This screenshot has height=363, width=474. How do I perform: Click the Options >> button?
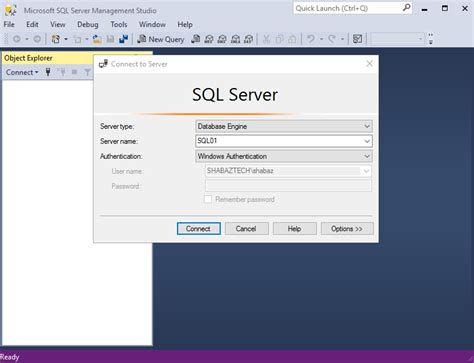pos(347,229)
